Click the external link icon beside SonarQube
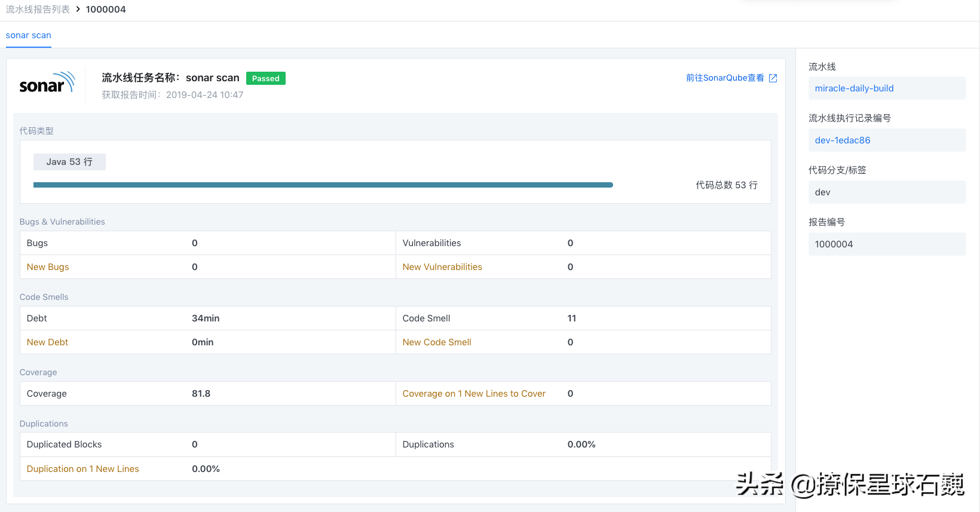Screen dimensions: 980x512 (x=773, y=78)
